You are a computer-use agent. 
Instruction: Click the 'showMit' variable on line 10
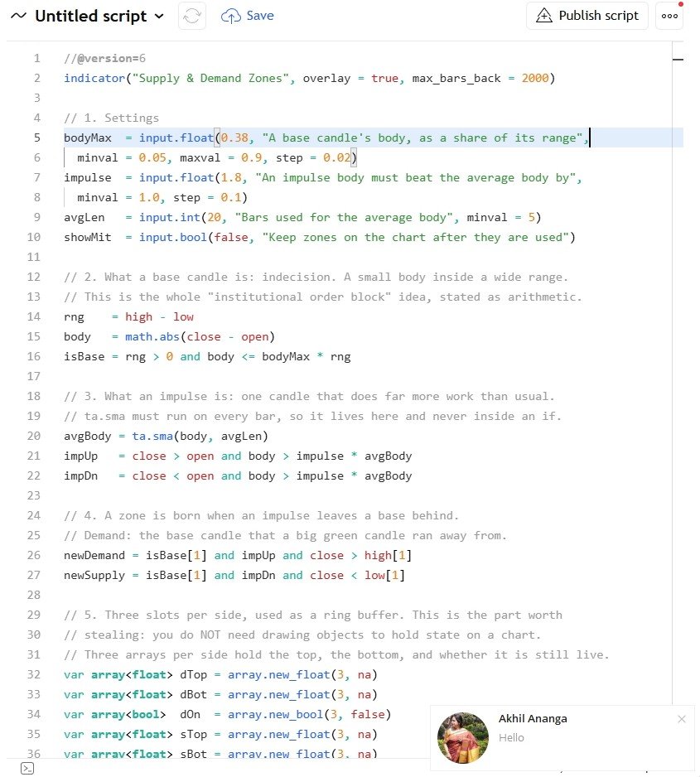click(88, 237)
